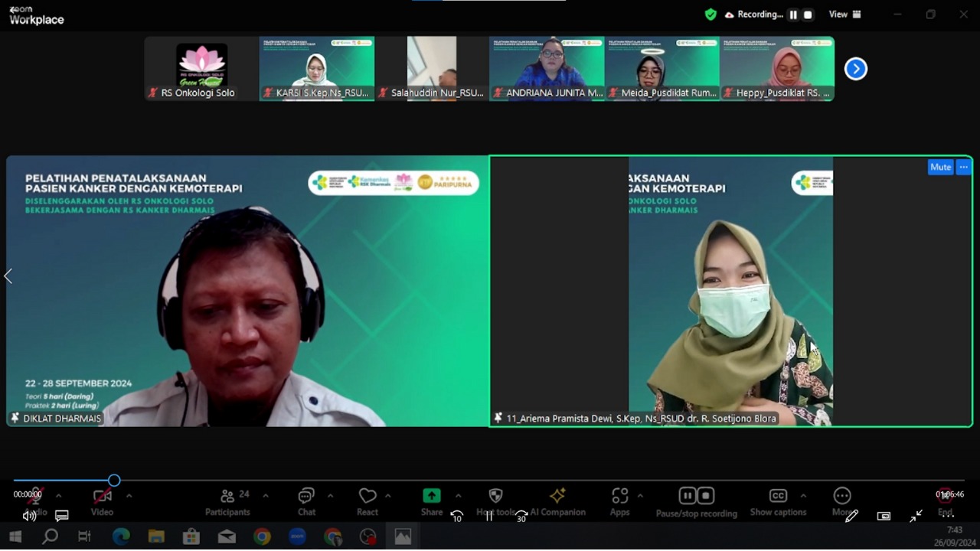Show next participants with blue arrow button
980x551 pixels.
[855, 69]
